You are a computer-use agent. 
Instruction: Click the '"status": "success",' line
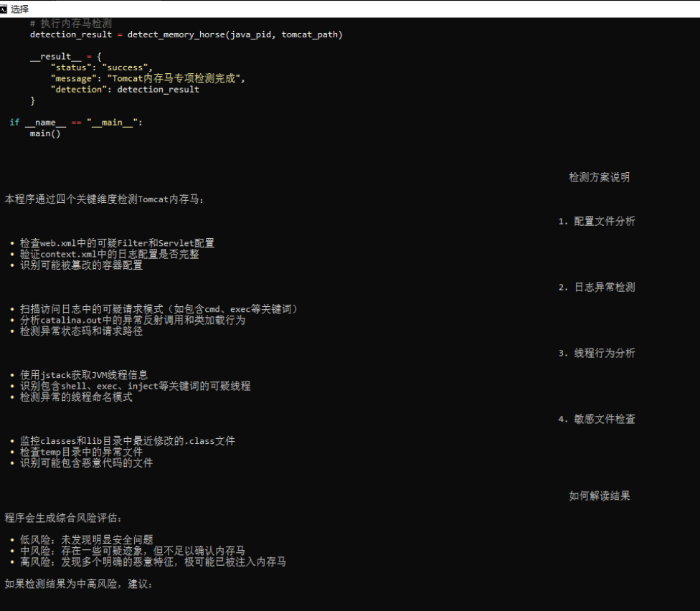click(x=102, y=67)
